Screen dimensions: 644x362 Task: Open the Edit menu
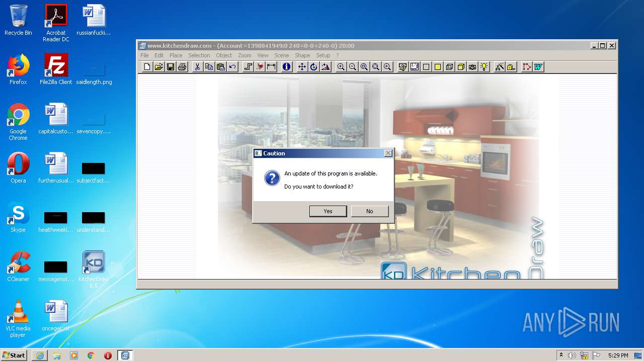click(x=159, y=55)
